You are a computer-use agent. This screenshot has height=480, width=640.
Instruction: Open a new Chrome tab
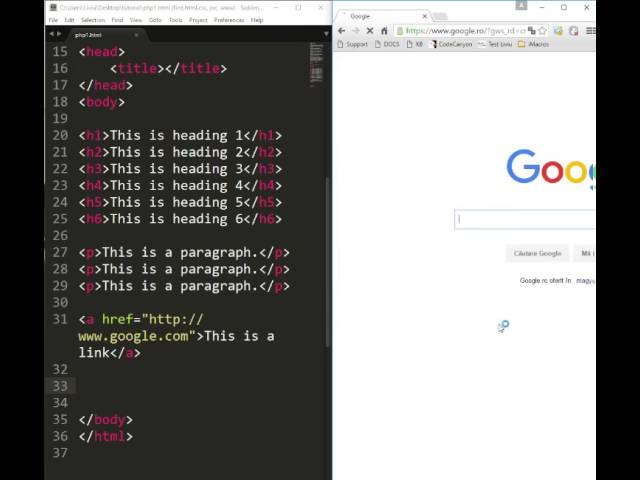(440, 16)
